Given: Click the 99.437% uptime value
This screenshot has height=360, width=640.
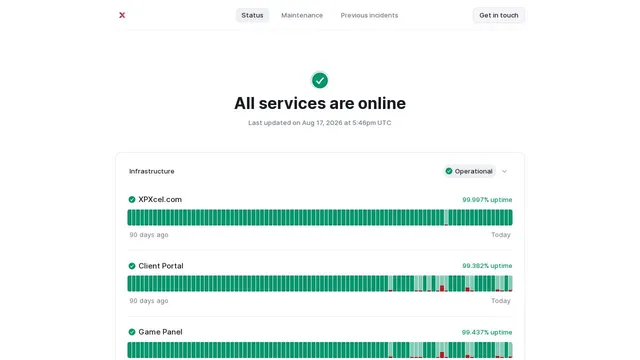Looking at the screenshot, I should point(487,332).
